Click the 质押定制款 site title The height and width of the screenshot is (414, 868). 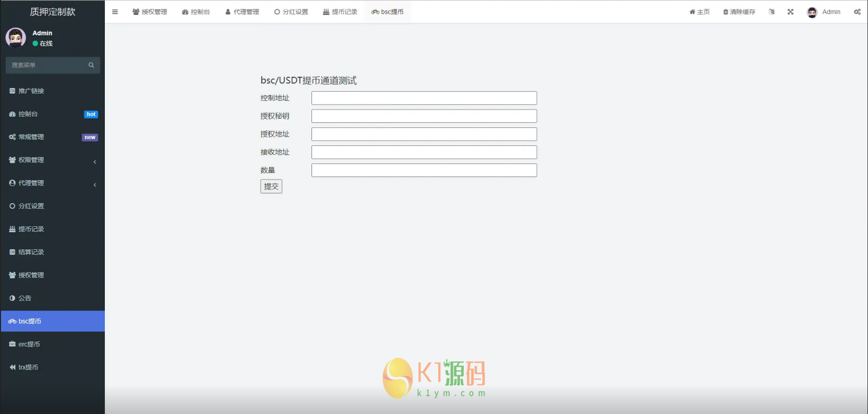pos(53,12)
